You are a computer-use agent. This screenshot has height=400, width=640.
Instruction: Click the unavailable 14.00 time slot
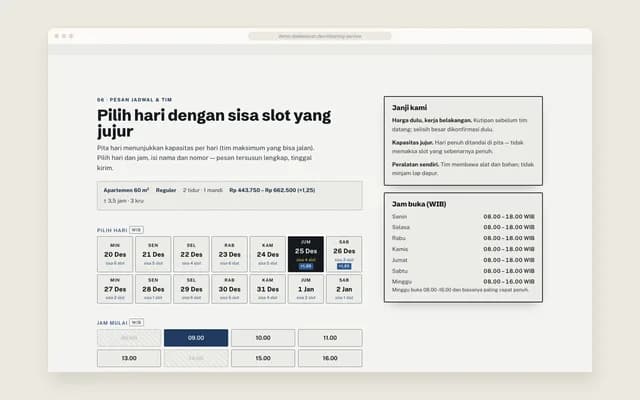point(196,358)
